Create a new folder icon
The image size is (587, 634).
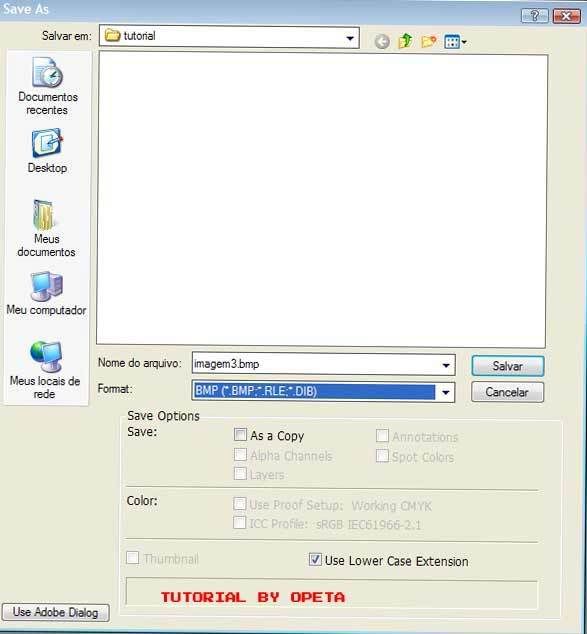click(x=429, y=41)
